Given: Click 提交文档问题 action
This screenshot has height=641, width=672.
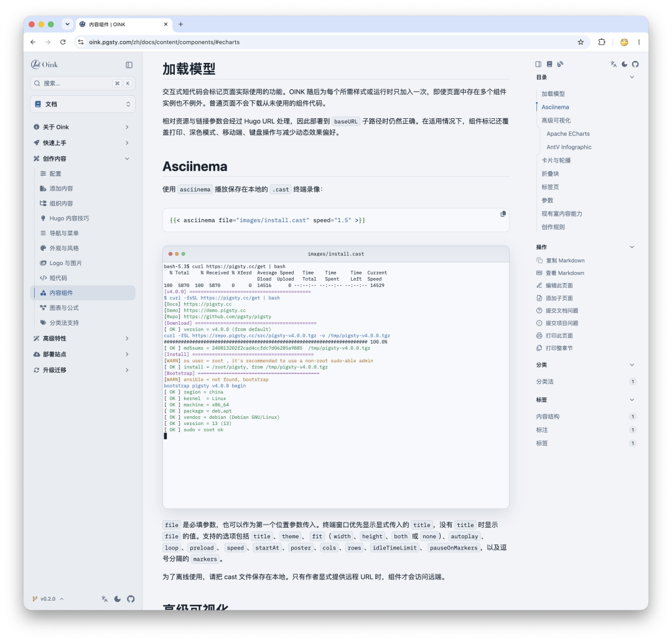Looking at the screenshot, I should 557,311.
